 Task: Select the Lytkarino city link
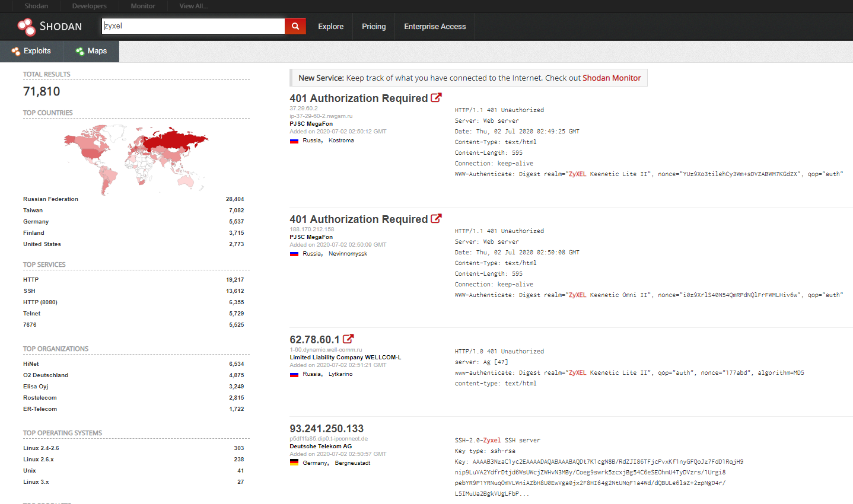[340, 375]
